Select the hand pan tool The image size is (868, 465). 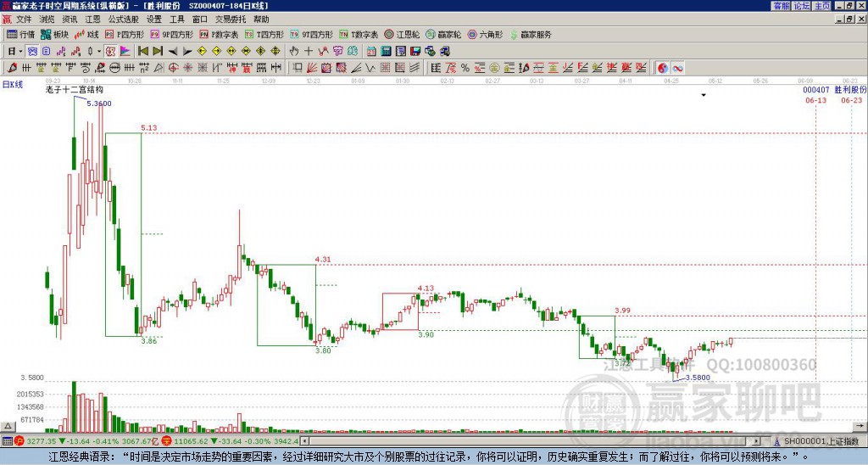pyautogui.click(x=293, y=52)
